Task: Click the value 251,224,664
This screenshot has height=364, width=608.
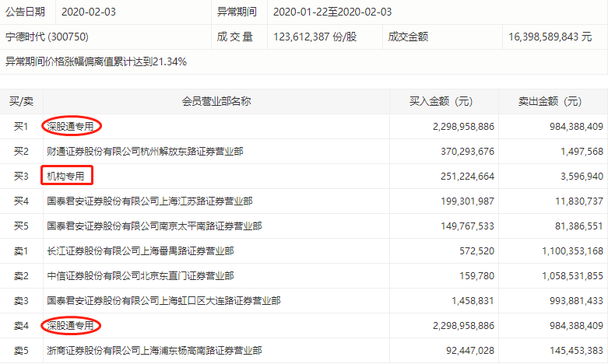Action: pyautogui.click(x=467, y=177)
